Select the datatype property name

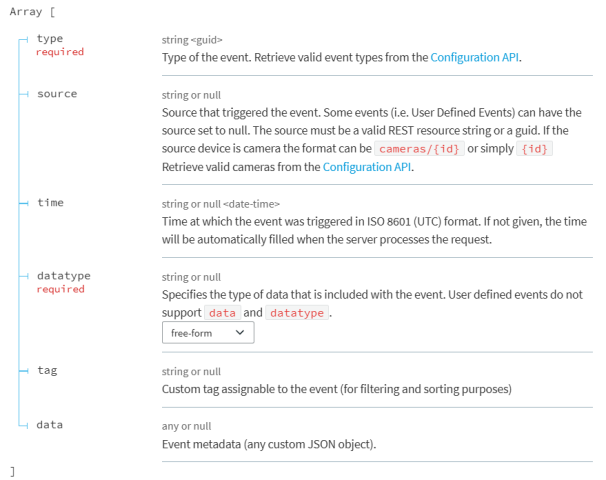point(63,274)
